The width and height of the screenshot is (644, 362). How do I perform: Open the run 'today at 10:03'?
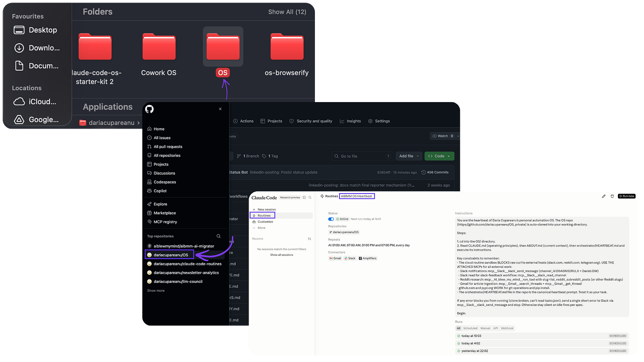point(542,336)
